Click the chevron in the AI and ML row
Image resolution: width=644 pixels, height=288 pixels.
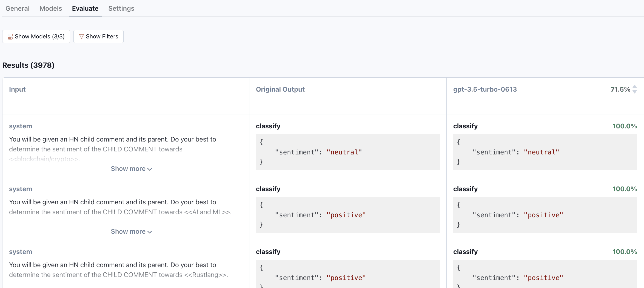150,232
